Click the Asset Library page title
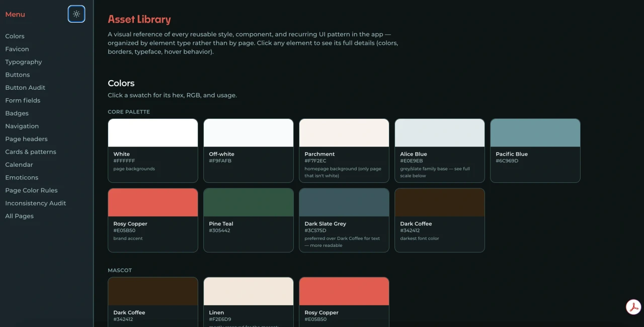644x327 pixels. (139, 19)
